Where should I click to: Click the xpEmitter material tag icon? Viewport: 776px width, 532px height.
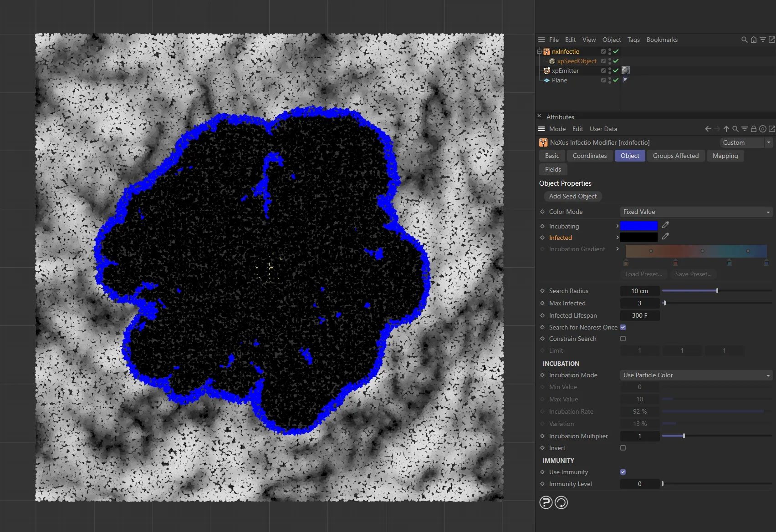click(x=626, y=71)
